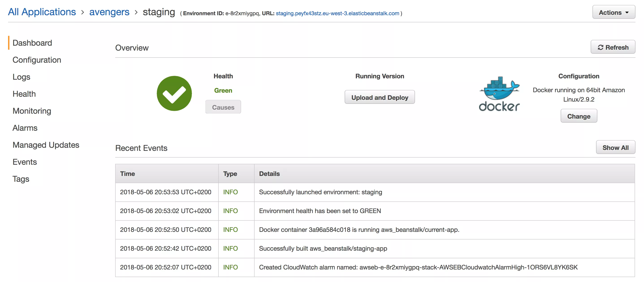
Task: Click Upload and Deploy button
Action: tap(380, 97)
